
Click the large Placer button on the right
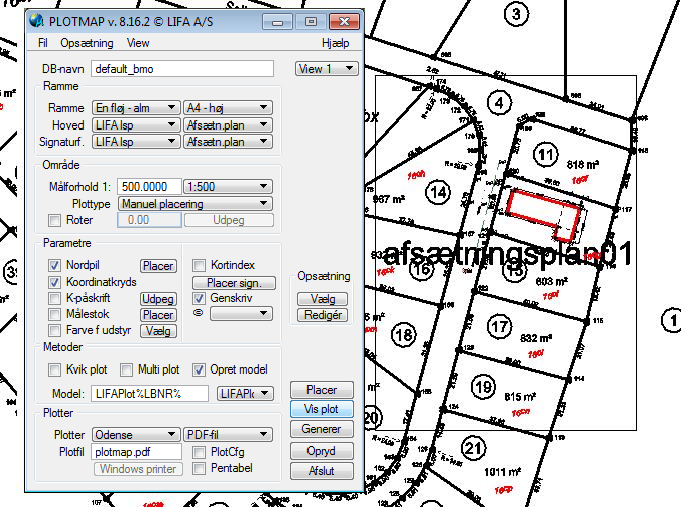click(x=321, y=390)
